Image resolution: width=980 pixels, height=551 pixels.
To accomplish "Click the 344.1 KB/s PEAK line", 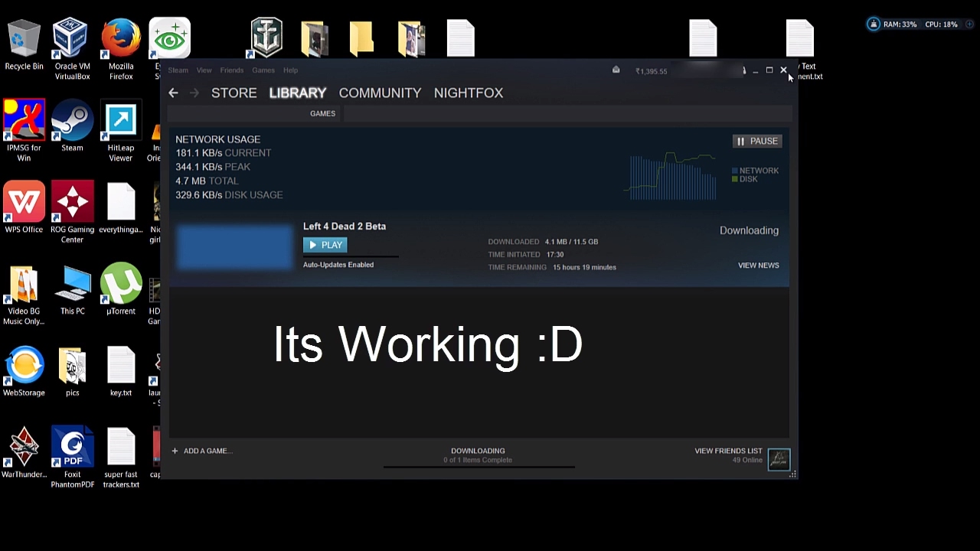I will pos(213,167).
